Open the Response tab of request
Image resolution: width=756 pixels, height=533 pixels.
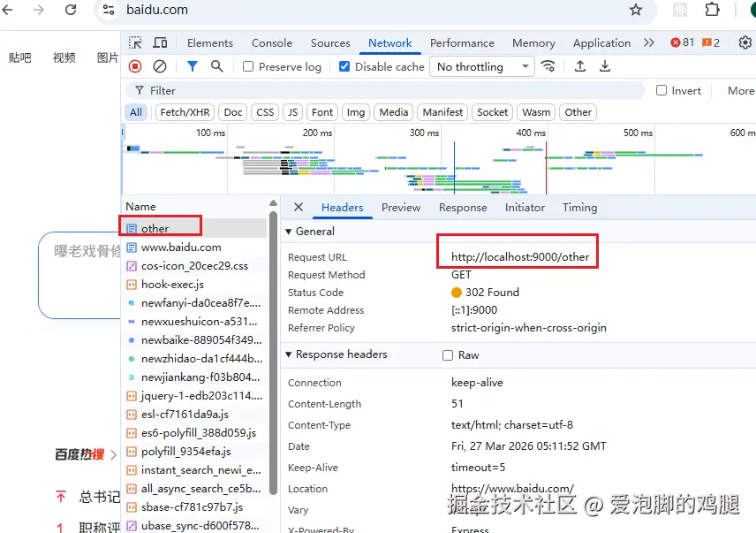463,208
